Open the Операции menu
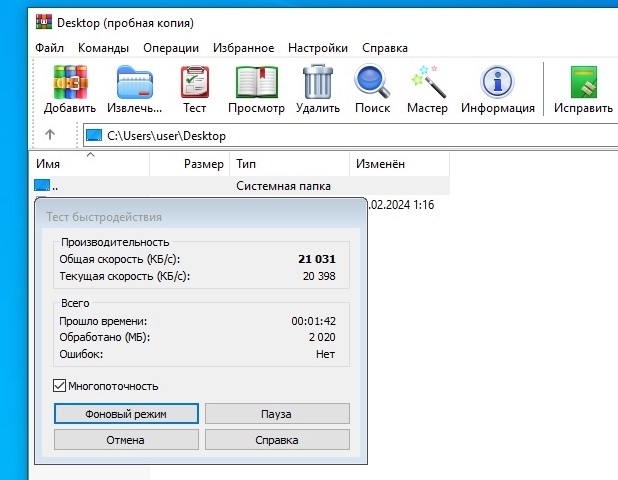The width and height of the screenshot is (618, 480). tap(171, 47)
